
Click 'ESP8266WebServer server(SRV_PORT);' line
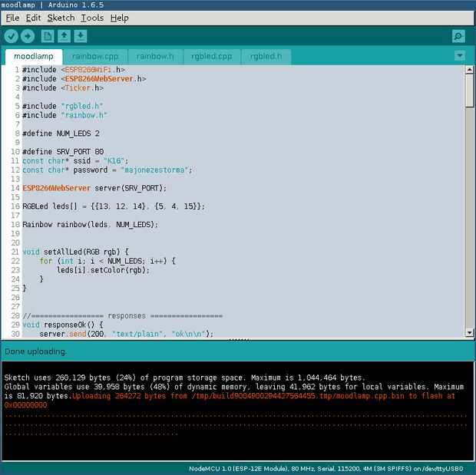94,188
